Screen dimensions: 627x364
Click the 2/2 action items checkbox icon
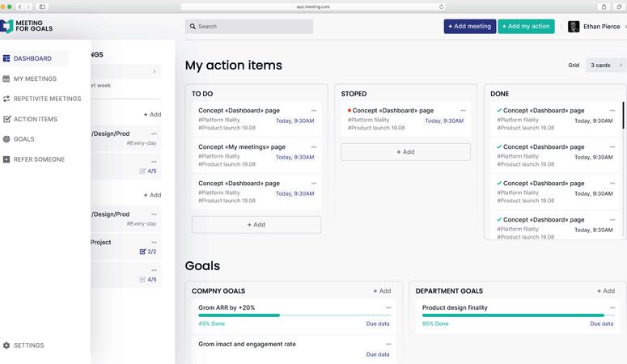click(142, 252)
